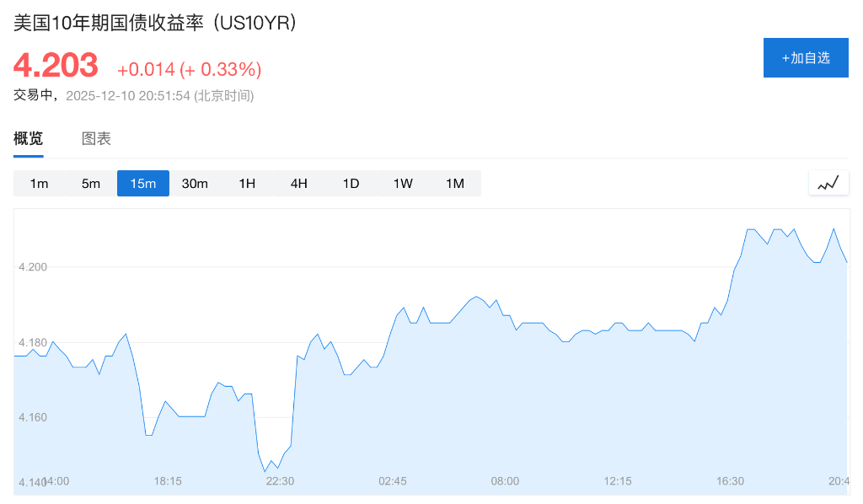Screen dimensions: 863x504
Task: Select the 5m interval button
Action: 91,184
